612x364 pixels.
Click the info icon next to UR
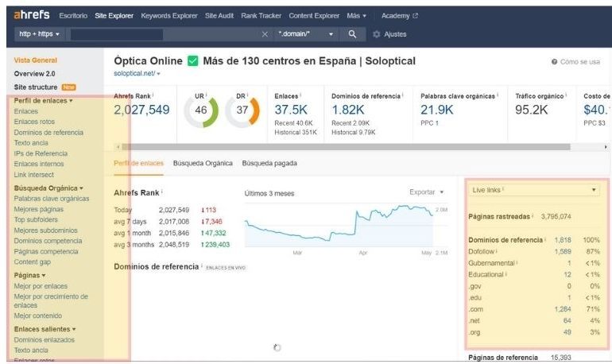click(206, 95)
